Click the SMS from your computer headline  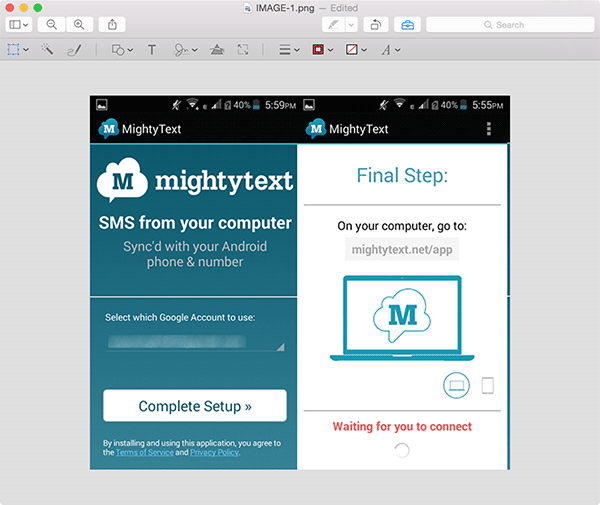click(x=195, y=223)
